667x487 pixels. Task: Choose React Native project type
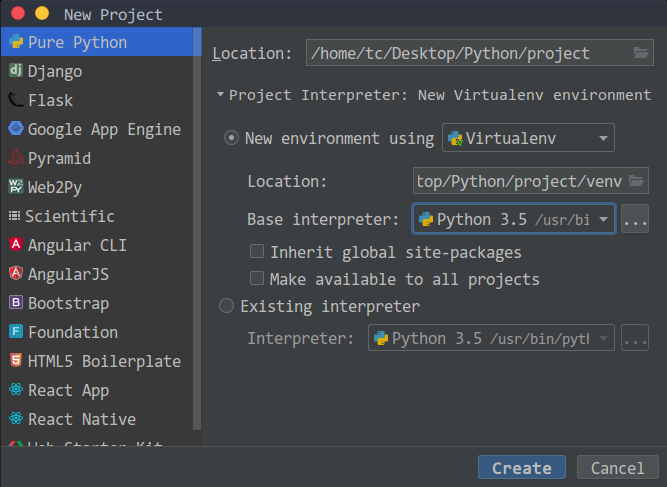[x=81, y=419]
